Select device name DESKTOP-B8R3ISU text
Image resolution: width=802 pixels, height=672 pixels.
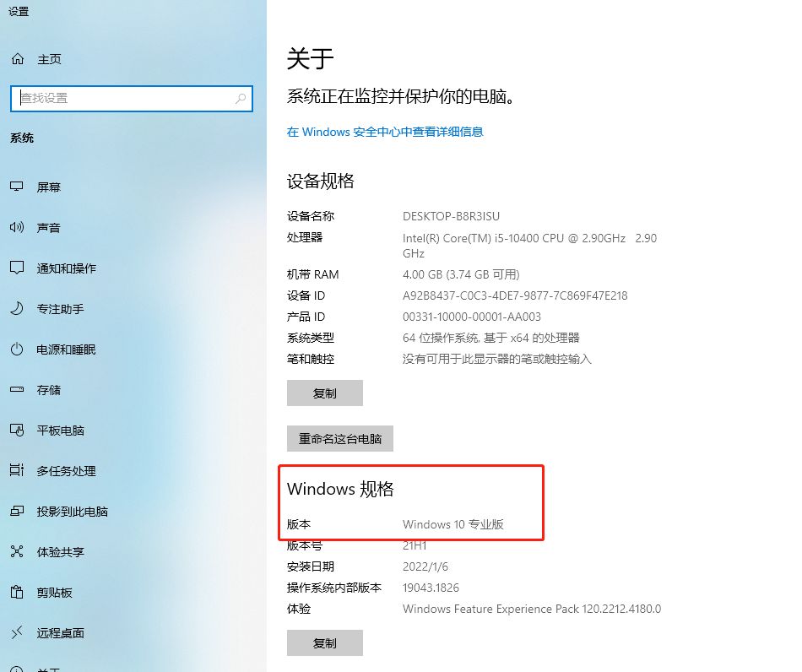(451, 216)
